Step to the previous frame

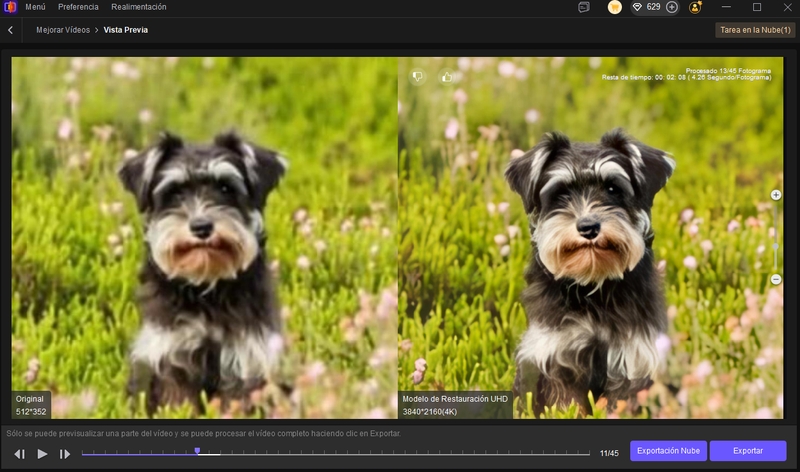pyautogui.click(x=19, y=453)
